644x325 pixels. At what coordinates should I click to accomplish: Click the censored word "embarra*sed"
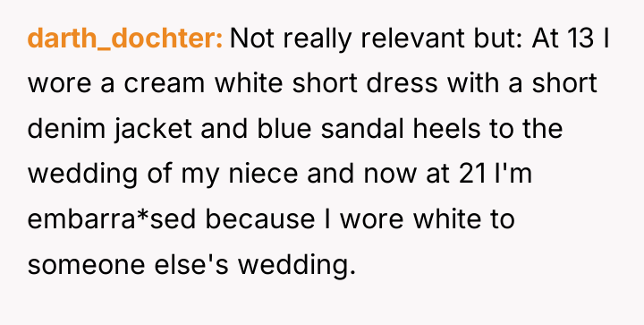click(x=111, y=218)
